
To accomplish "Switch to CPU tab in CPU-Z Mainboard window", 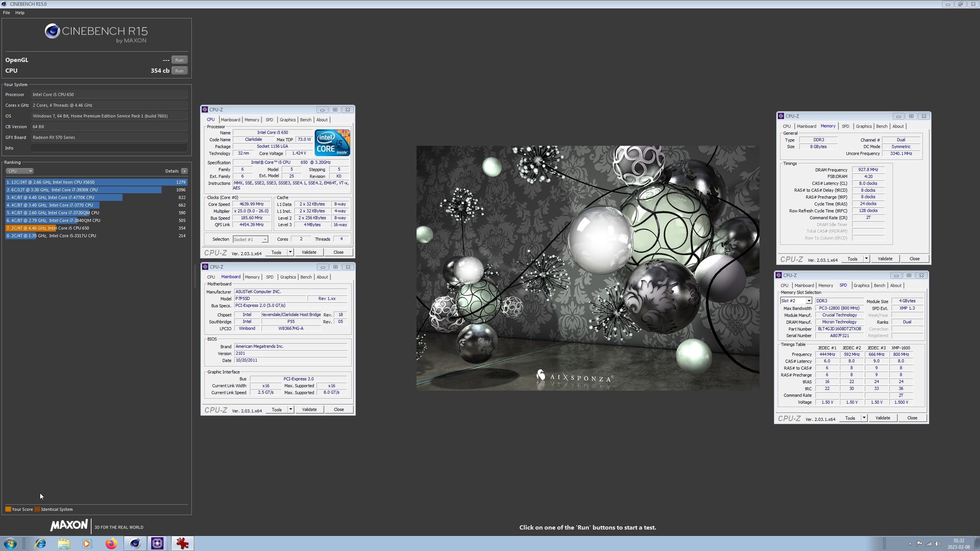I will pyautogui.click(x=211, y=277).
